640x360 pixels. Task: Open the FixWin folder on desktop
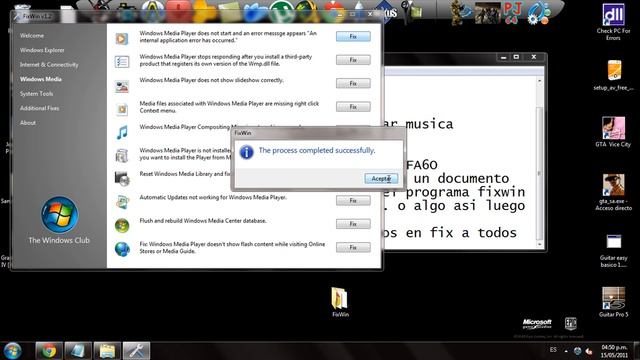(340, 302)
